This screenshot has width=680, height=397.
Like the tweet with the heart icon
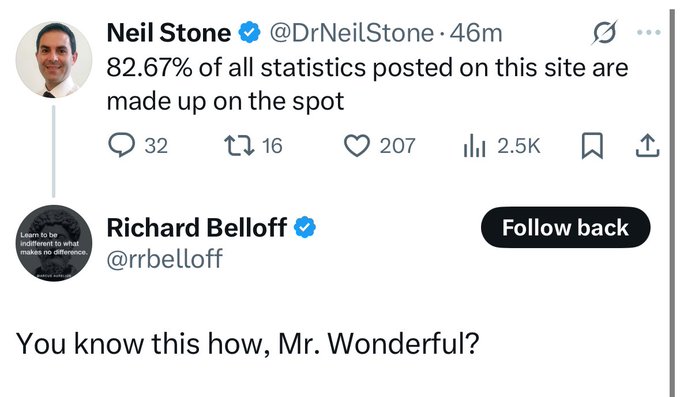[356, 146]
